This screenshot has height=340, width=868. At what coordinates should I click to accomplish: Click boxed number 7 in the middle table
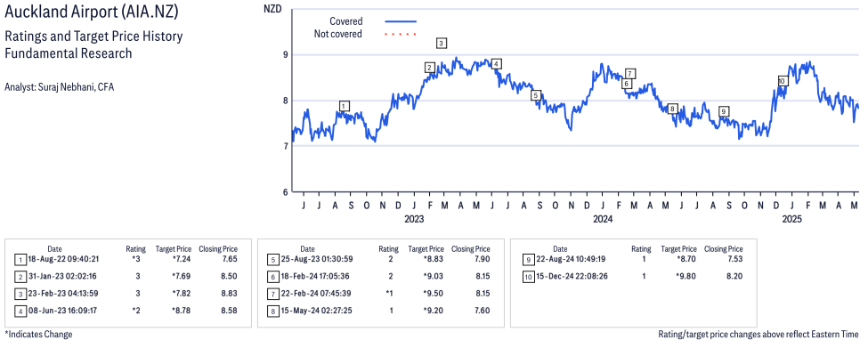coord(272,294)
